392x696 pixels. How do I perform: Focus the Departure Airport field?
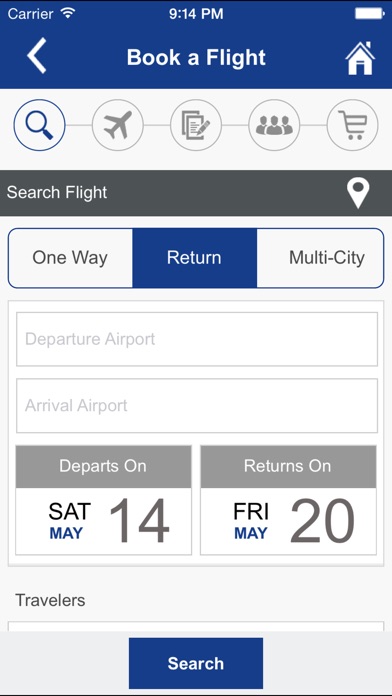tap(197, 339)
